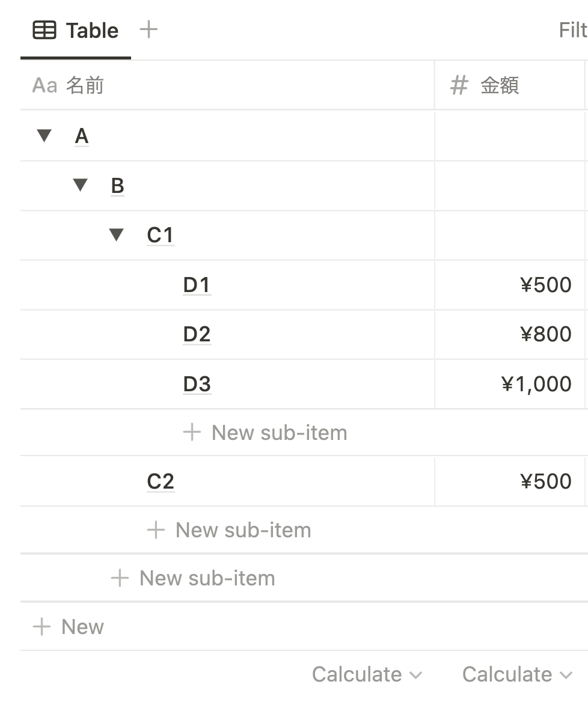
Task: Collapse the C1 sub-item toggle
Action: (116, 235)
